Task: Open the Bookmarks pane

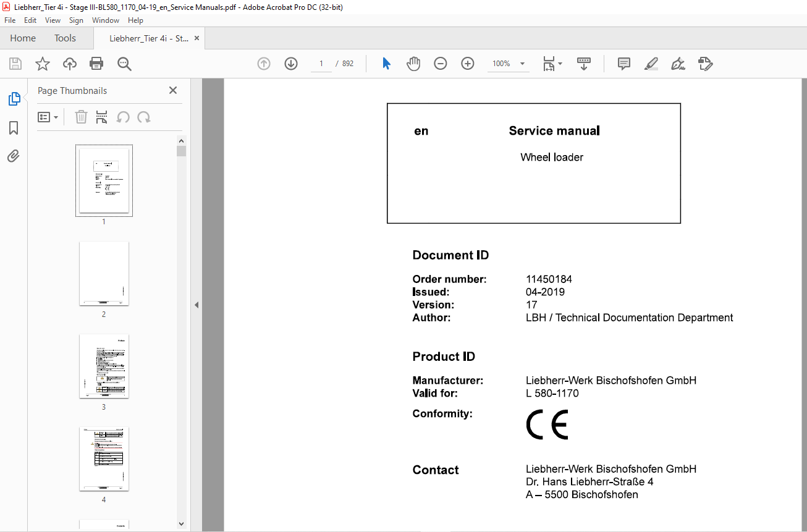Action: click(x=14, y=128)
